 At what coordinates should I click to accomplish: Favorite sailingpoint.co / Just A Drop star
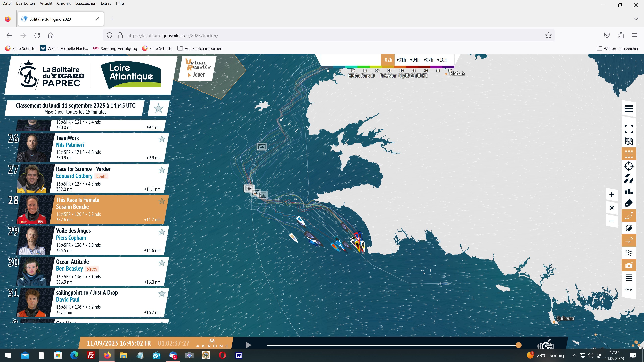coord(162,294)
